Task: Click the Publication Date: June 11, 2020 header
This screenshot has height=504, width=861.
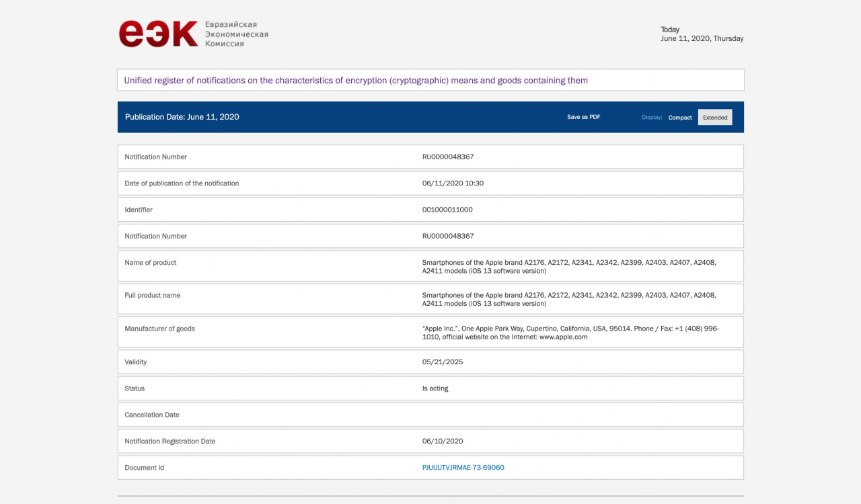Action: click(182, 117)
